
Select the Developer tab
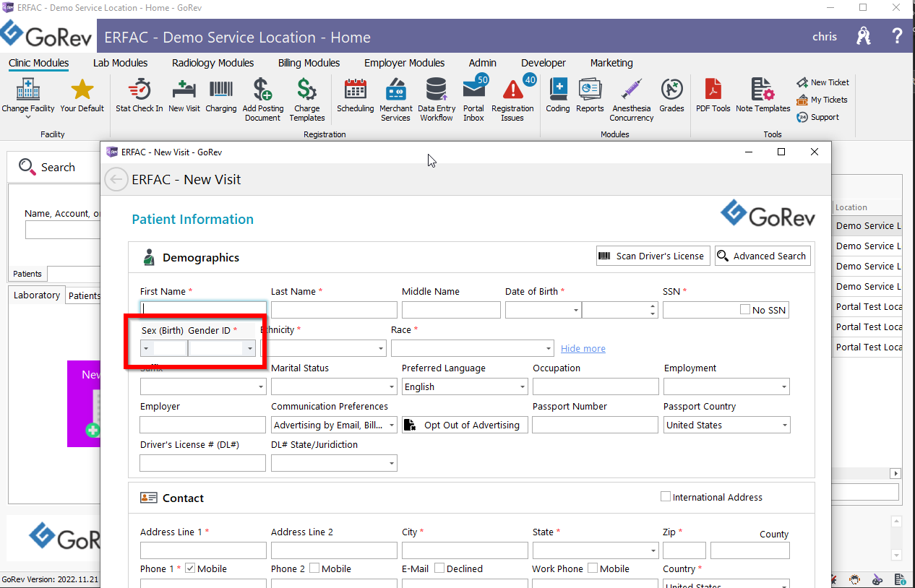[x=544, y=63]
